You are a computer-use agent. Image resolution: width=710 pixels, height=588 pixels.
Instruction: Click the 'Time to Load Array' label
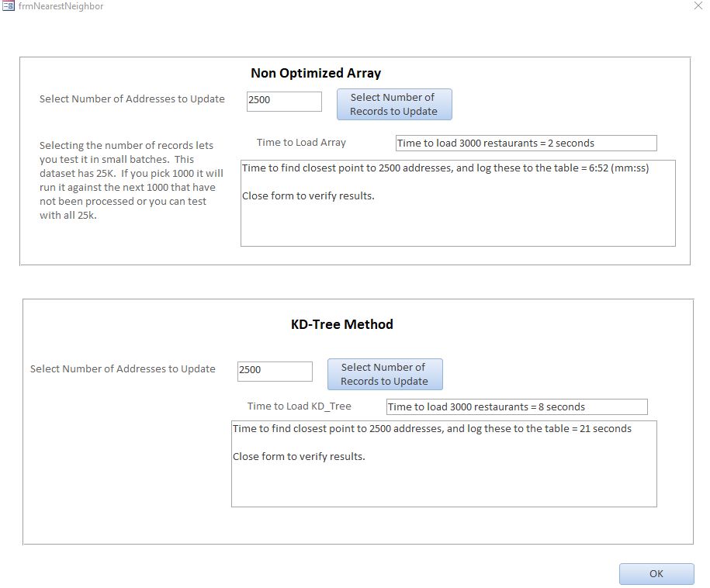(301, 143)
